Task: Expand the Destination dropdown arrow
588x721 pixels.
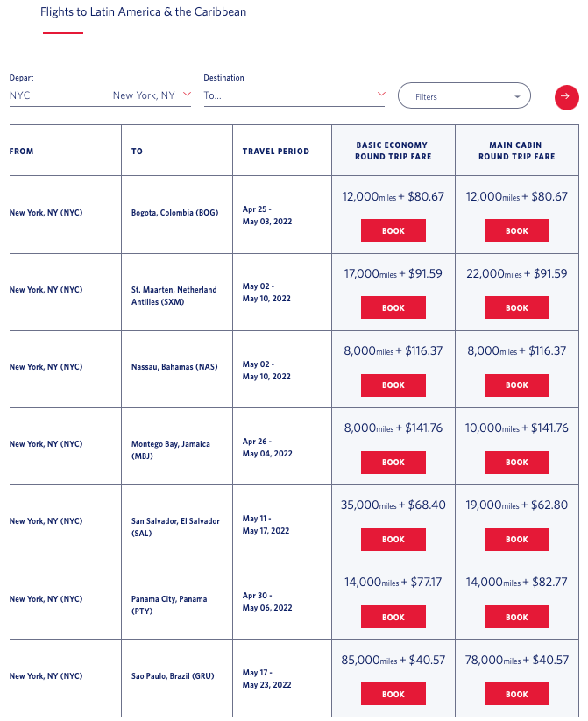Action: click(x=380, y=95)
